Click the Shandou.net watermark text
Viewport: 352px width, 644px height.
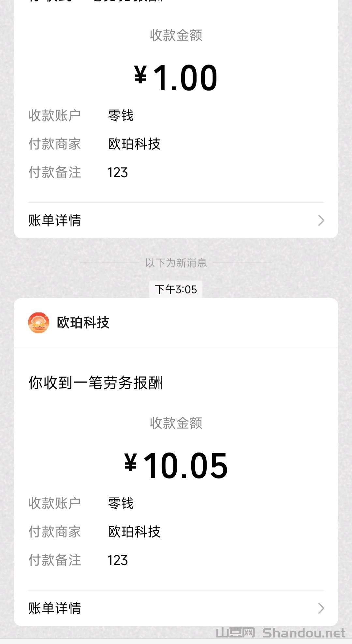(304, 633)
